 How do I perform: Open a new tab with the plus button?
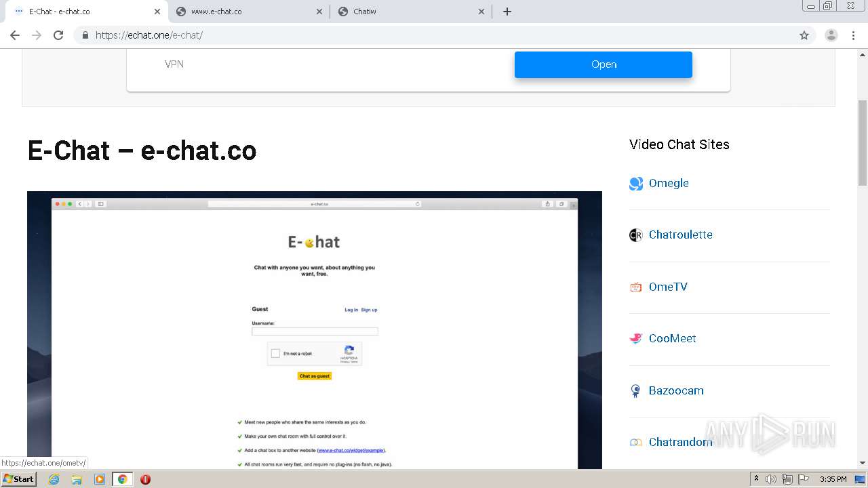point(507,12)
